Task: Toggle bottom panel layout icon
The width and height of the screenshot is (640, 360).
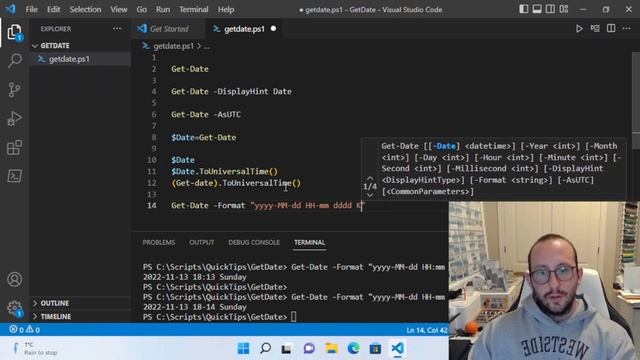Action: click(537, 9)
